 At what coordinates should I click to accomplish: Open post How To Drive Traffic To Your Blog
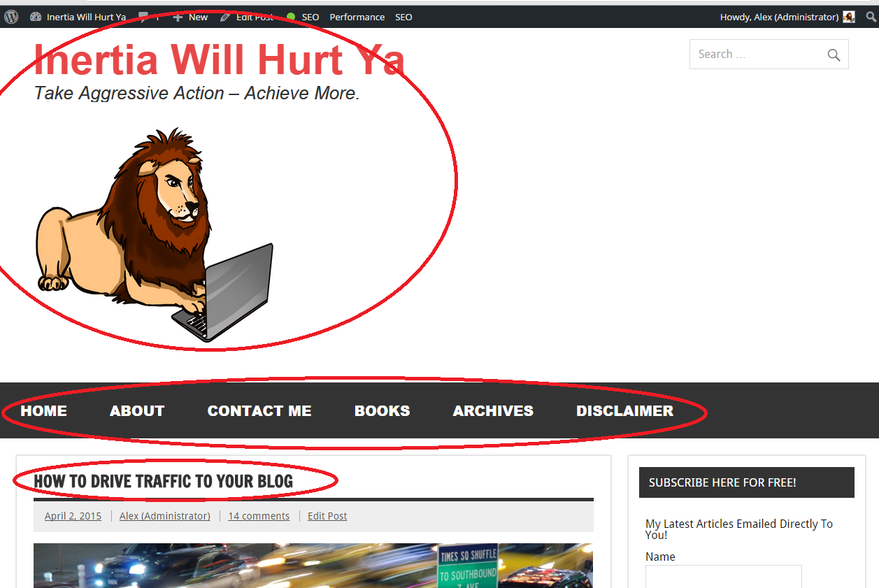pyautogui.click(x=164, y=481)
